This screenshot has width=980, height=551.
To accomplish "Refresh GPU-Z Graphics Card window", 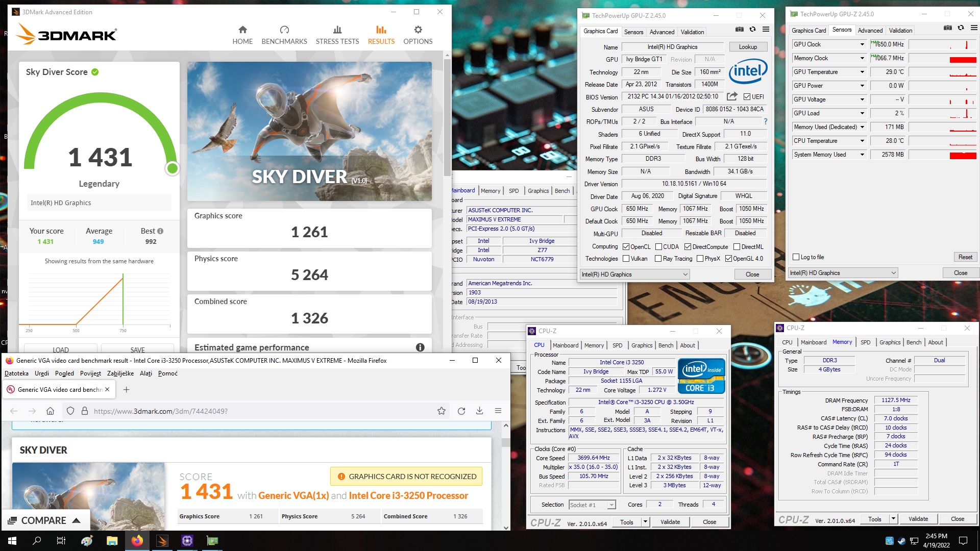I will tap(752, 30).
